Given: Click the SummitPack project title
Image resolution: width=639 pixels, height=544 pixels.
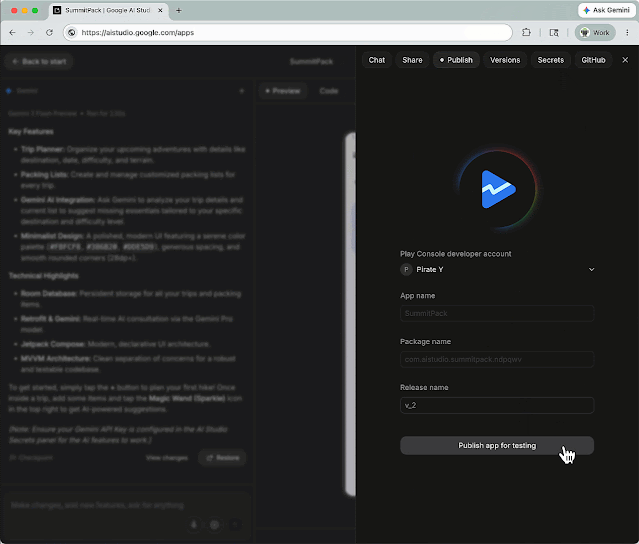Looking at the screenshot, I should (x=311, y=62).
